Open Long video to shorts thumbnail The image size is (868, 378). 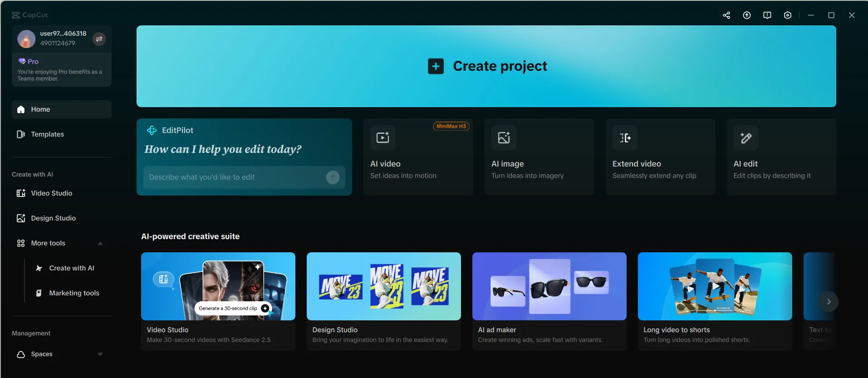click(715, 286)
